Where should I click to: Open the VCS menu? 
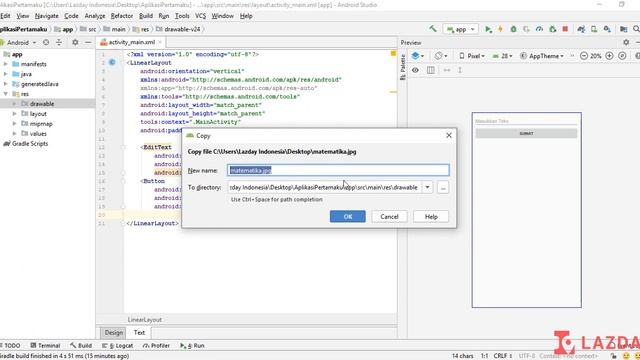click(200, 16)
